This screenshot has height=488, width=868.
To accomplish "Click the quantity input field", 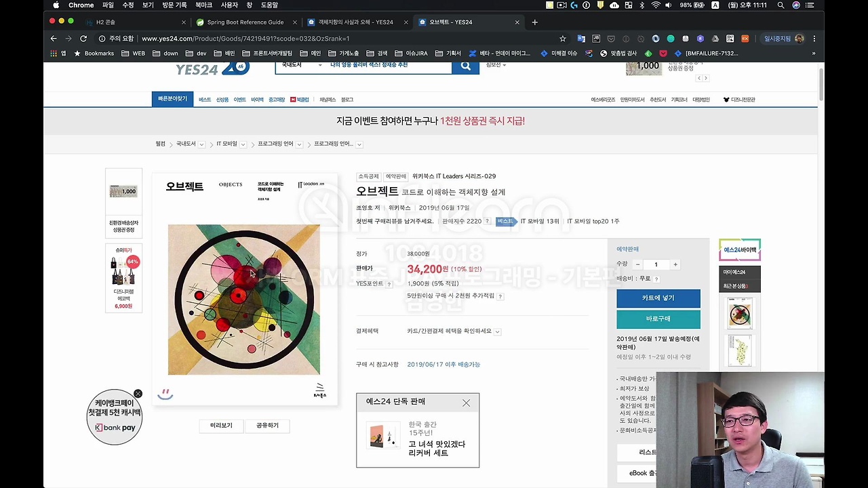I will pyautogui.click(x=656, y=264).
